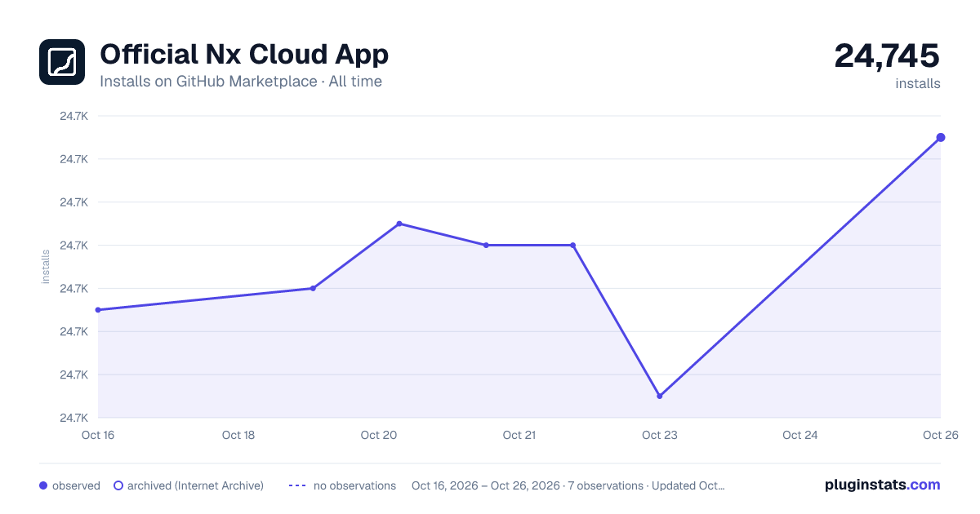Click the vertical 'installs' y-axis title

point(46,267)
